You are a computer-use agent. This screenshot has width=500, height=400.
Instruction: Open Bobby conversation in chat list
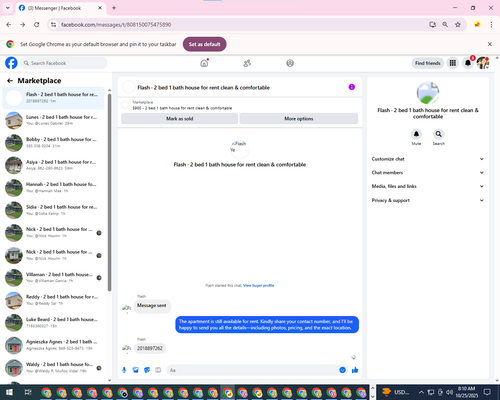pos(53,143)
